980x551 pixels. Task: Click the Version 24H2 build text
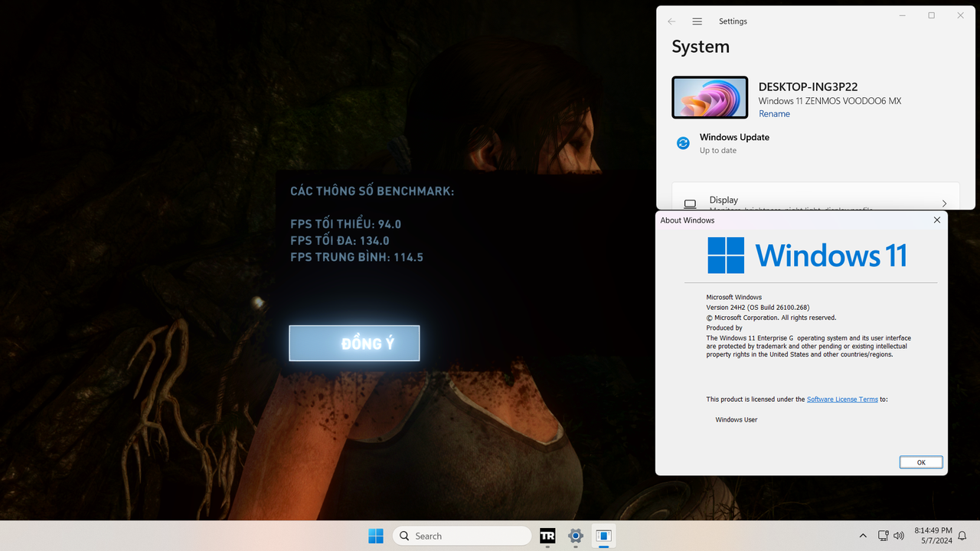coord(758,308)
